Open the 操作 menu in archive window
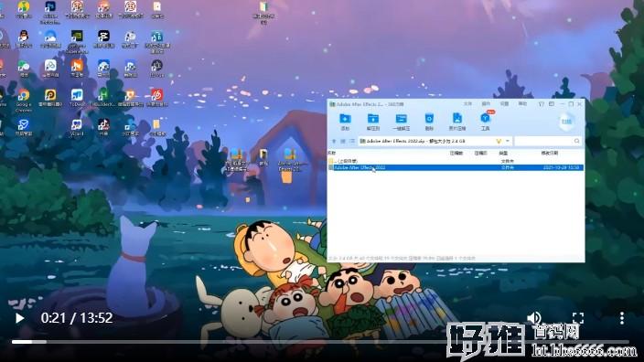 click(486, 104)
